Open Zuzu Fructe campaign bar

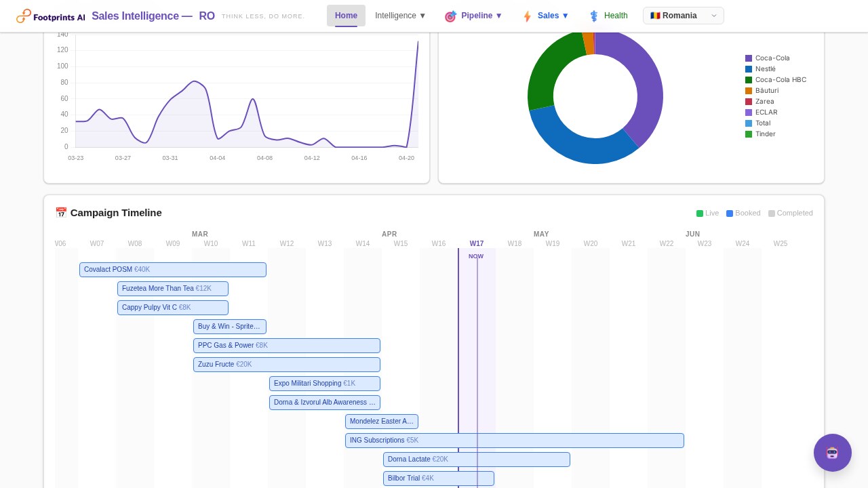(287, 365)
